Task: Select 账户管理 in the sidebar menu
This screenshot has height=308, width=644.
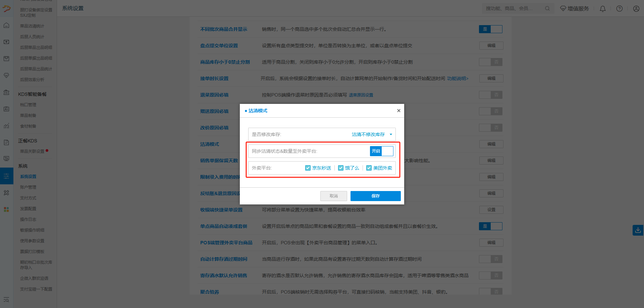Action: click(28, 187)
